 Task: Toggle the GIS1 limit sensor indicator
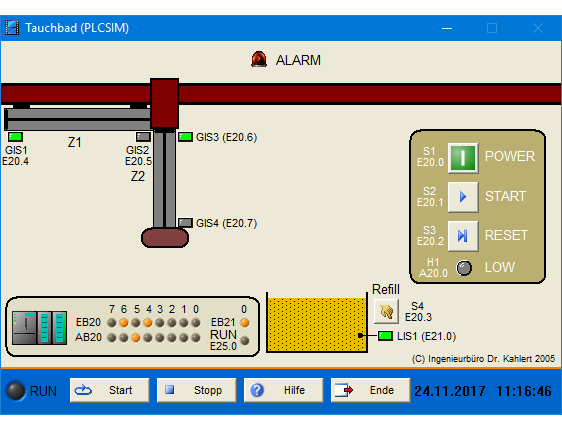point(15,137)
